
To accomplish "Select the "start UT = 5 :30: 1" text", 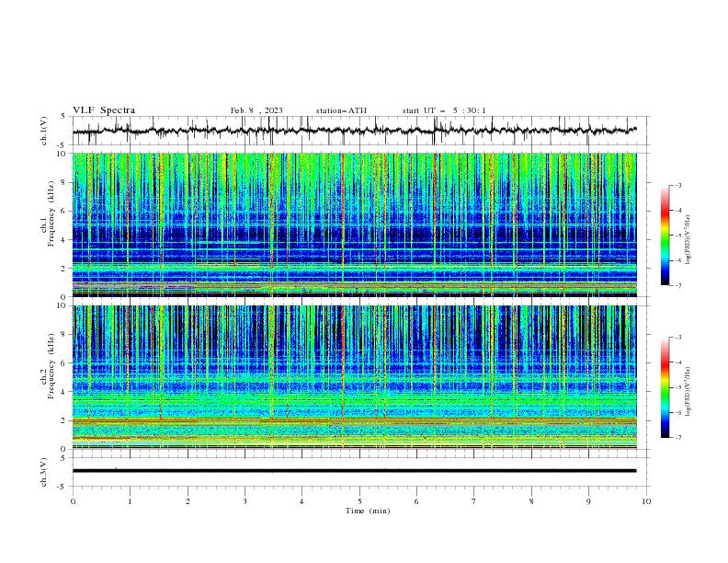I will tap(444, 110).
